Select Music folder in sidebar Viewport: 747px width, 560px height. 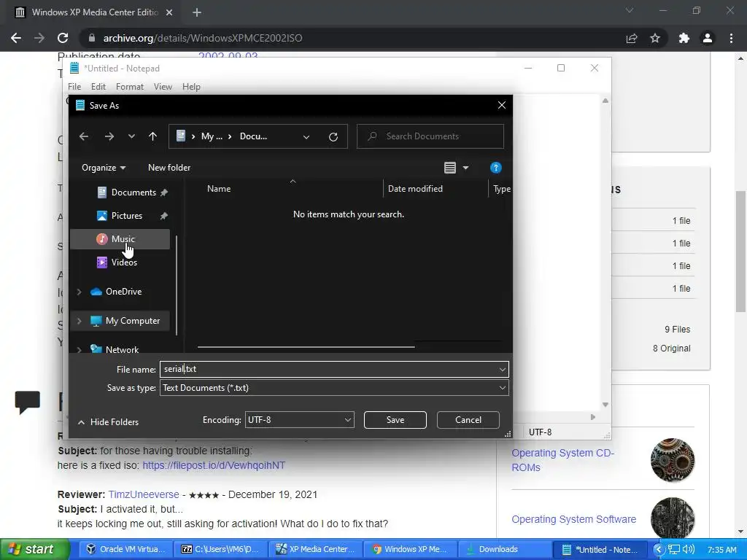coord(120,239)
